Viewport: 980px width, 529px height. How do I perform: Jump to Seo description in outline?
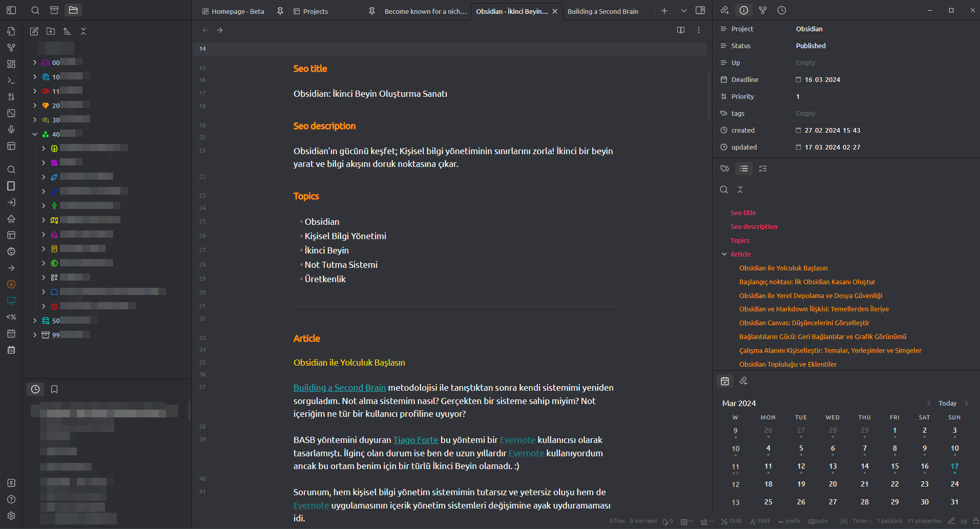pyautogui.click(x=754, y=226)
